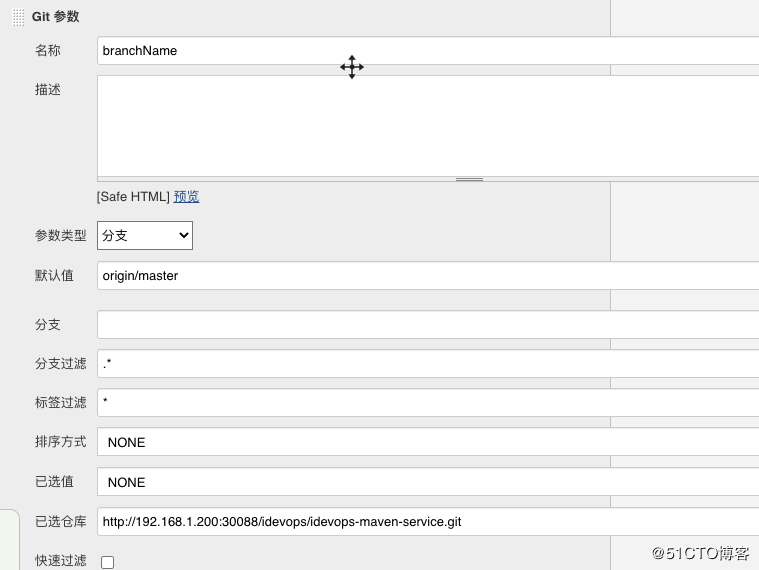Click the [Safe HTML] text label
Viewport: 759px width, 570px height.
pyautogui.click(x=133, y=196)
